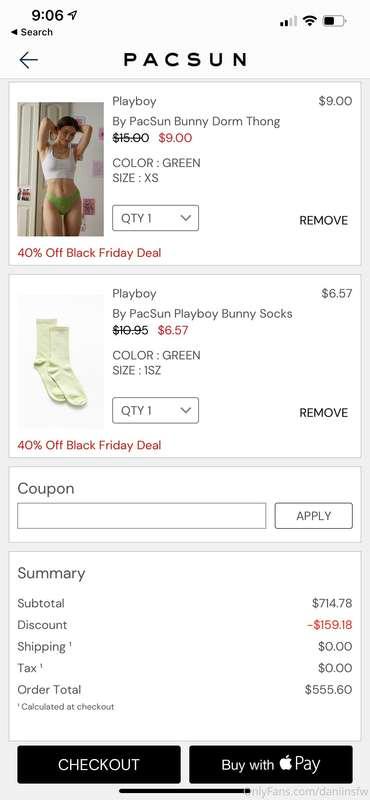Focus the Coupon code input field
The image size is (370, 800).
141,516
